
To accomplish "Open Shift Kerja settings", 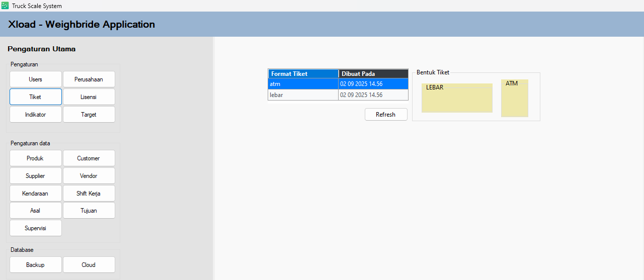I will pos(89,194).
